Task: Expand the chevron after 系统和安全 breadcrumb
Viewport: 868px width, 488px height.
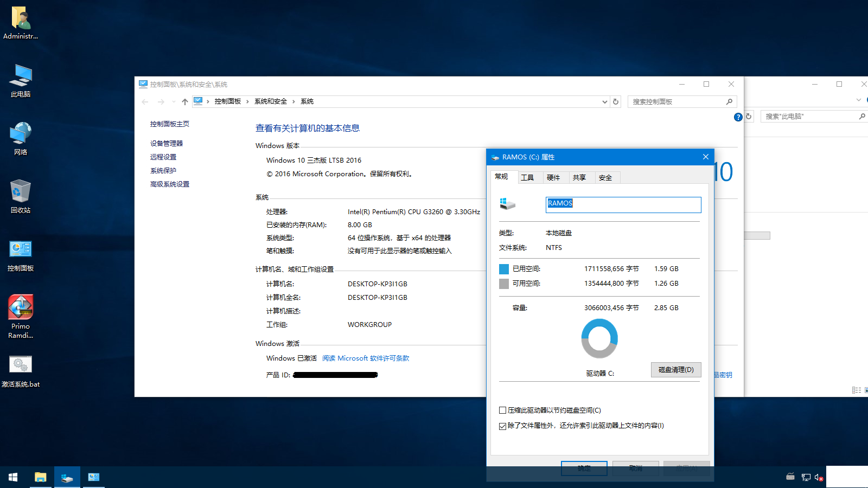Action: coord(293,102)
